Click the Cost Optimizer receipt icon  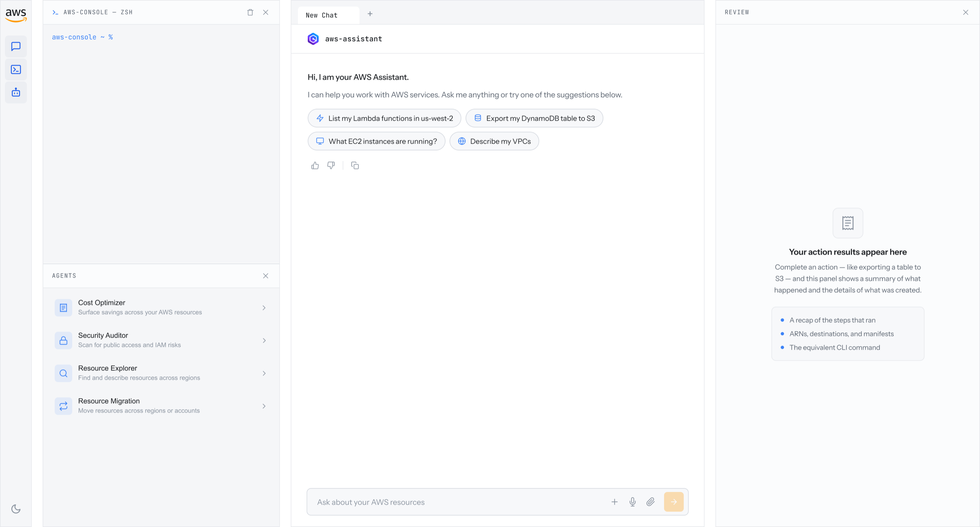(x=63, y=308)
